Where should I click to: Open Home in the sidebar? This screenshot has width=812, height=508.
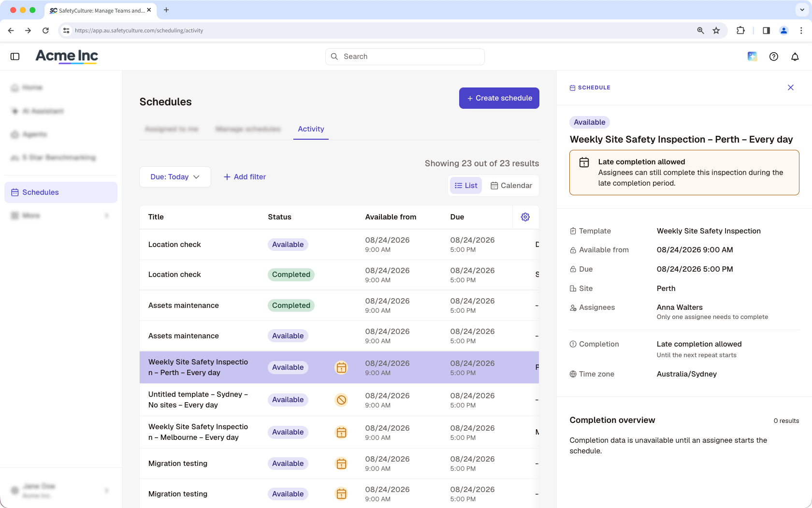pos(61,87)
